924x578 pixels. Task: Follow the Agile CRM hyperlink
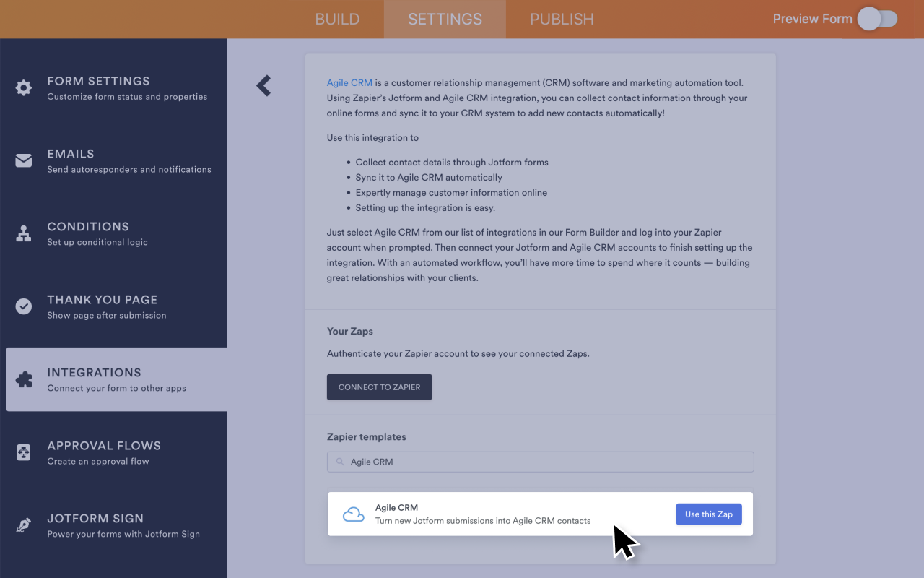click(x=349, y=83)
